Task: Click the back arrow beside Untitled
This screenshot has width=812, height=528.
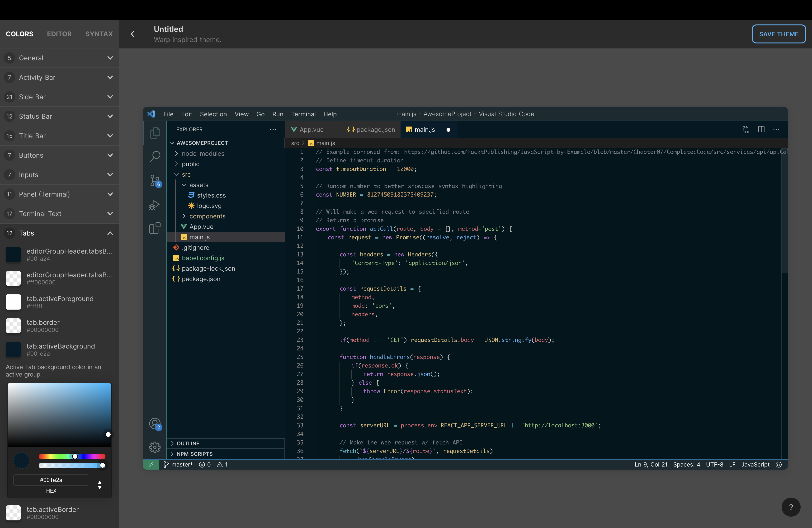Action: pos(133,34)
